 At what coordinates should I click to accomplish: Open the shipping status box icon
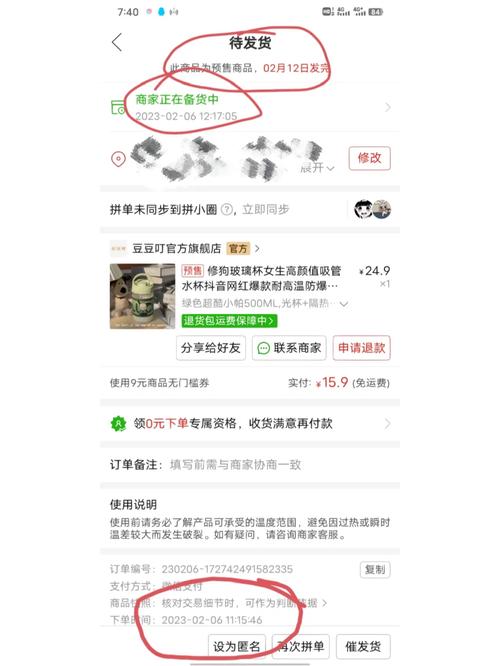(118, 107)
